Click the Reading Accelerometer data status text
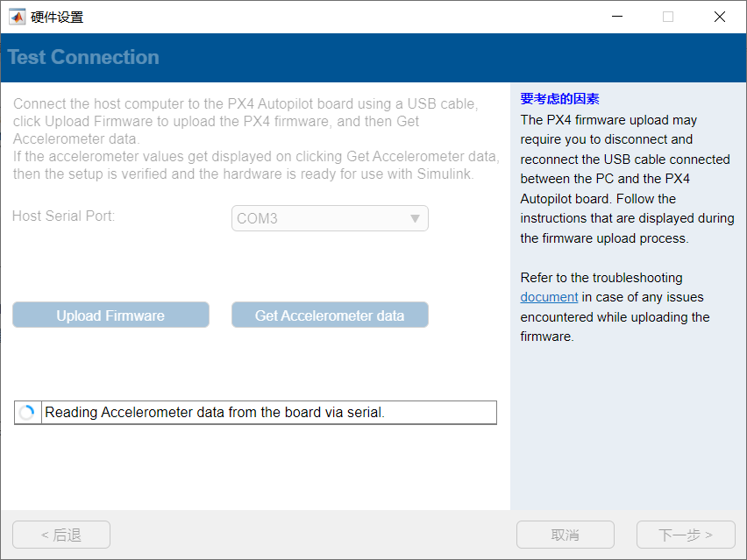This screenshot has height=560, width=747. pyautogui.click(x=215, y=412)
